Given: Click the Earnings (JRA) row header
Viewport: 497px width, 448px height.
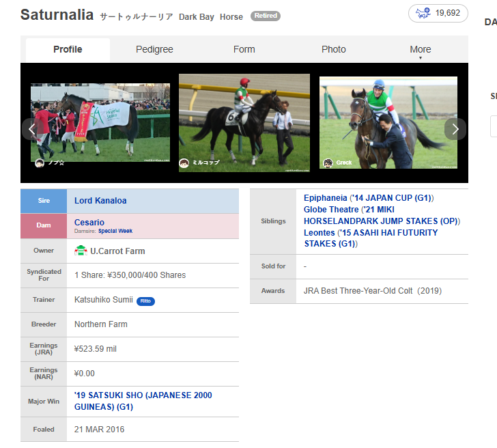Looking at the screenshot, I should coord(44,349).
